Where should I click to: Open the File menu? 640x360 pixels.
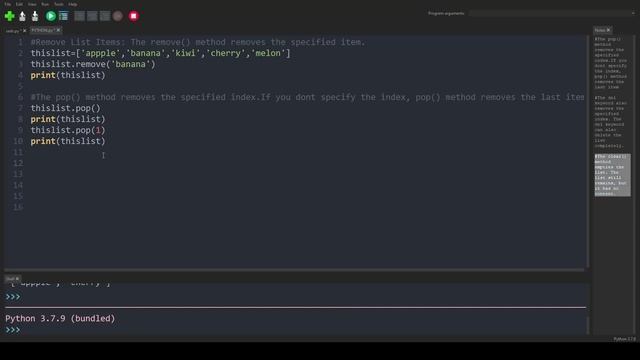pos(8,4)
